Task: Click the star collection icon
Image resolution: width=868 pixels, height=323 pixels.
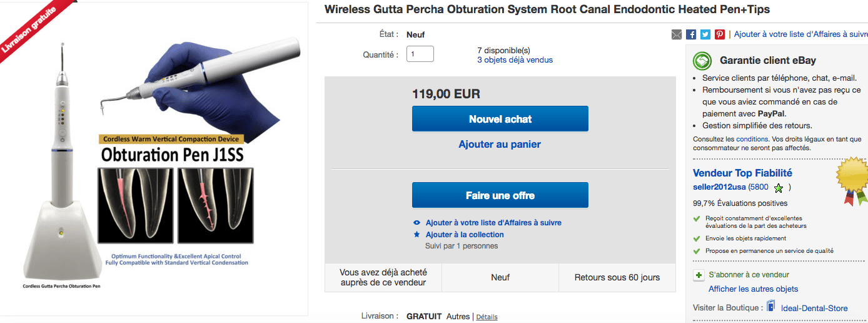Action: tap(417, 235)
